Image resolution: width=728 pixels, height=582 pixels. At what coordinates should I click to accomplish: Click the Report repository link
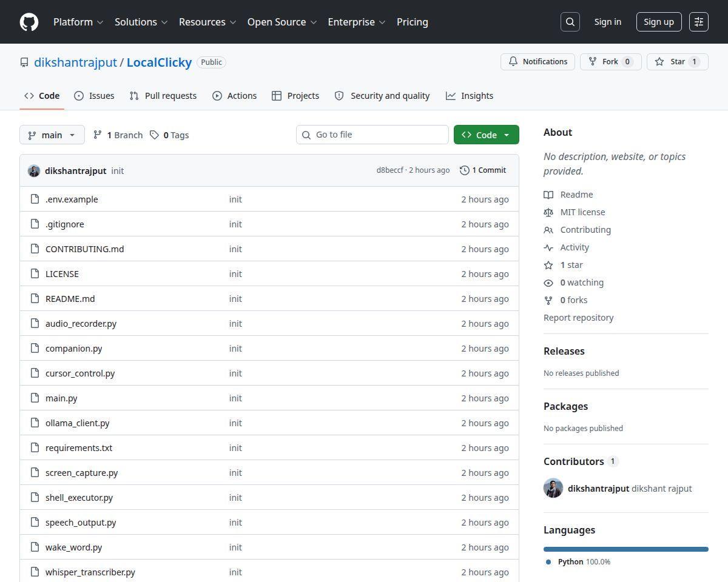tap(578, 318)
